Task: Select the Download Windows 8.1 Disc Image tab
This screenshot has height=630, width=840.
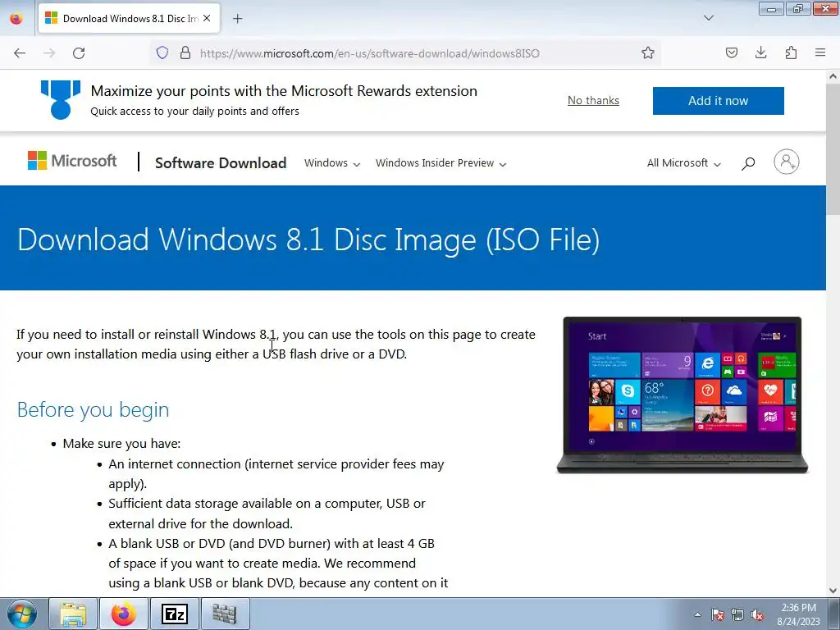Action: click(129, 18)
